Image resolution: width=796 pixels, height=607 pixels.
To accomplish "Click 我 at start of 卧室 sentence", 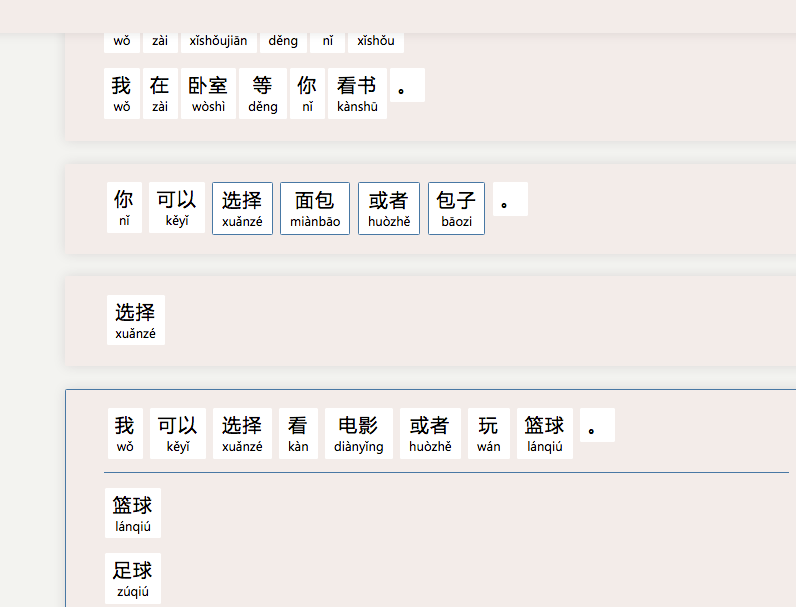I will click(x=121, y=94).
